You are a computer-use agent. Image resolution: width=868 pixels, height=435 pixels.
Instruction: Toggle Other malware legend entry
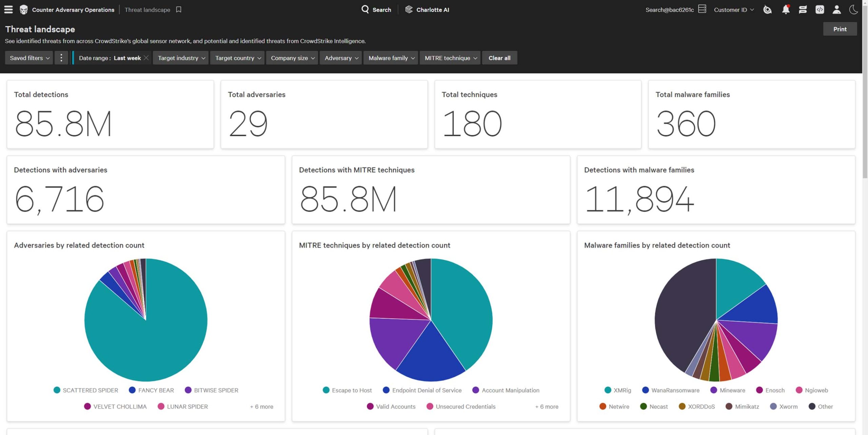[x=821, y=406]
